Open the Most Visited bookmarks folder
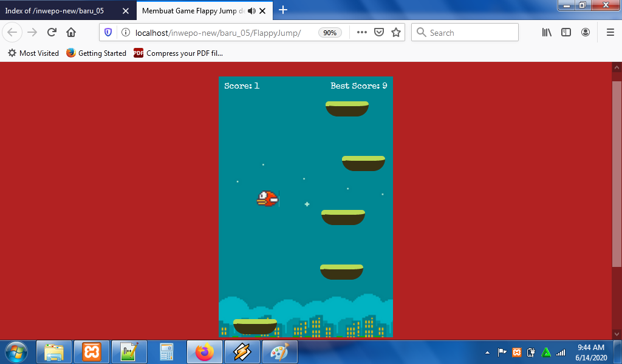622x364 pixels. (x=33, y=53)
